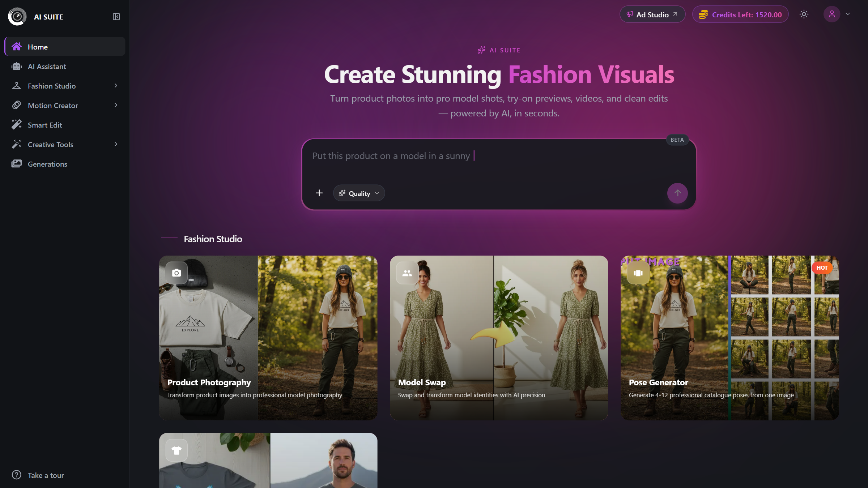This screenshot has height=488, width=868.
Task: Click the BETA badge on prompt box
Action: 677,140
